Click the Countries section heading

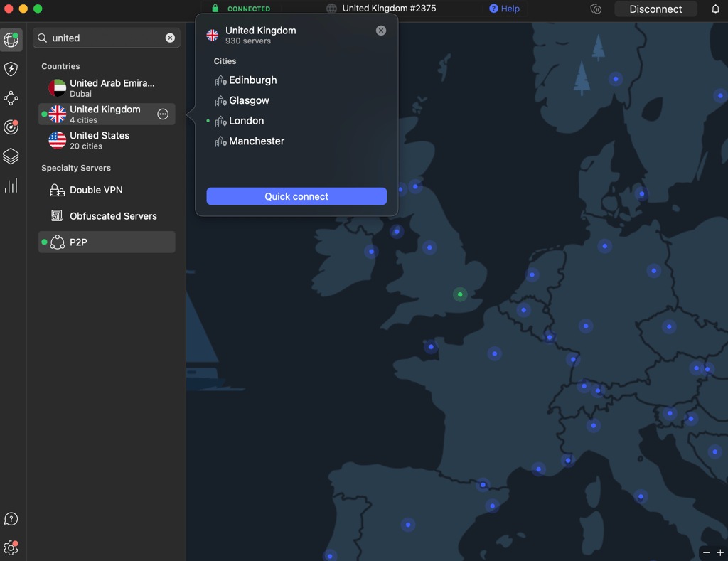coord(60,66)
